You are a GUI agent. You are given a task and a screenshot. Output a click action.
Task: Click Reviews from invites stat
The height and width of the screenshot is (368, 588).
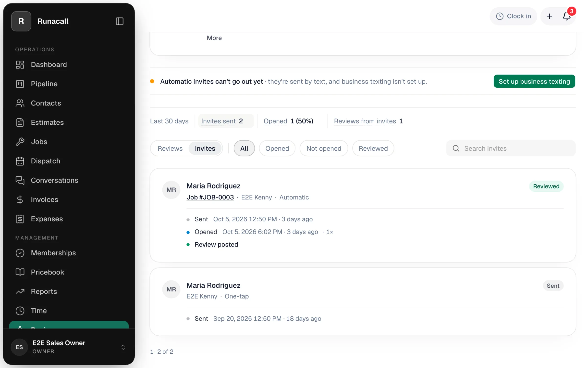click(368, 121)
